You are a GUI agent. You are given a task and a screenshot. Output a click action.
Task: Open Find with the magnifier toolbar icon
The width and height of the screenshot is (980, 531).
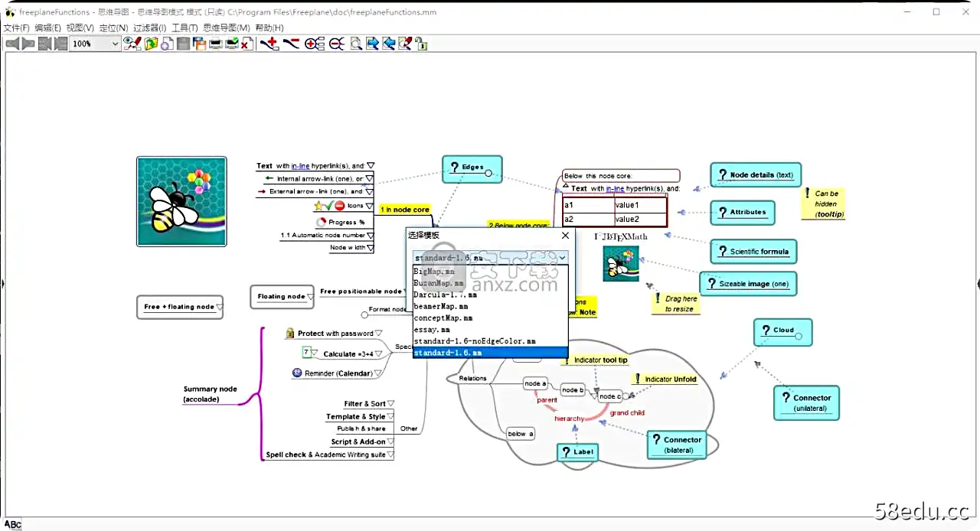pos(356,44)
